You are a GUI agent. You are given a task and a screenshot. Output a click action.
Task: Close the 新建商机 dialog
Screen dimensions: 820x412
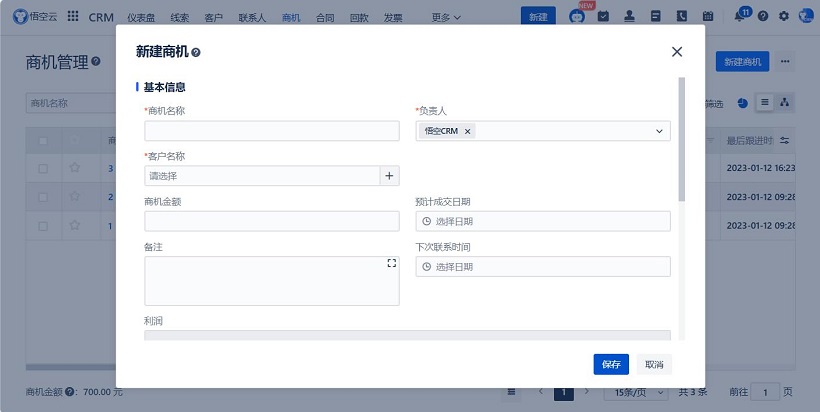tap(677, 52)
